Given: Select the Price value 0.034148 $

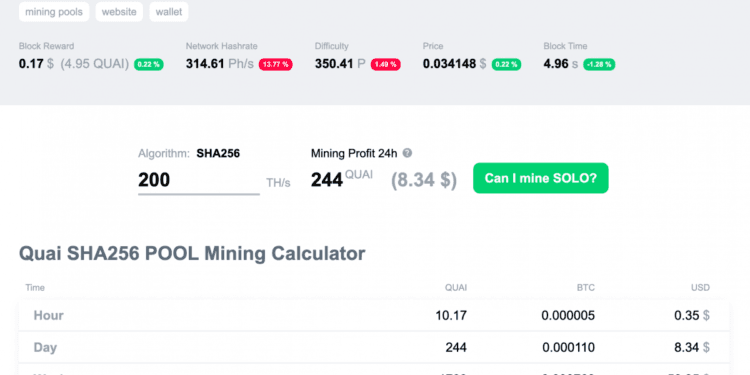Looking at the screenshot, I should (x=454, y=64).
